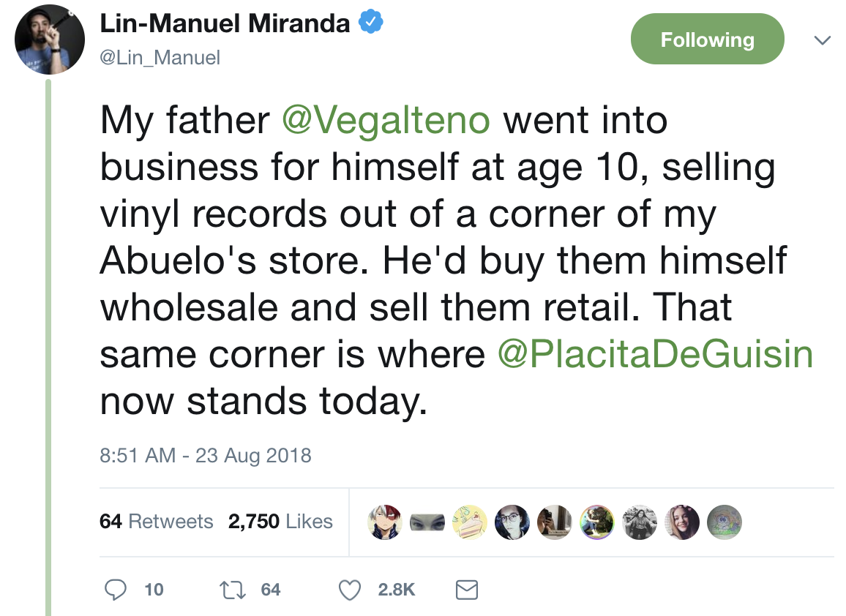Show the 64 Retweets list
The height and width of the screenshot is (616, 846).
point(156,522)
